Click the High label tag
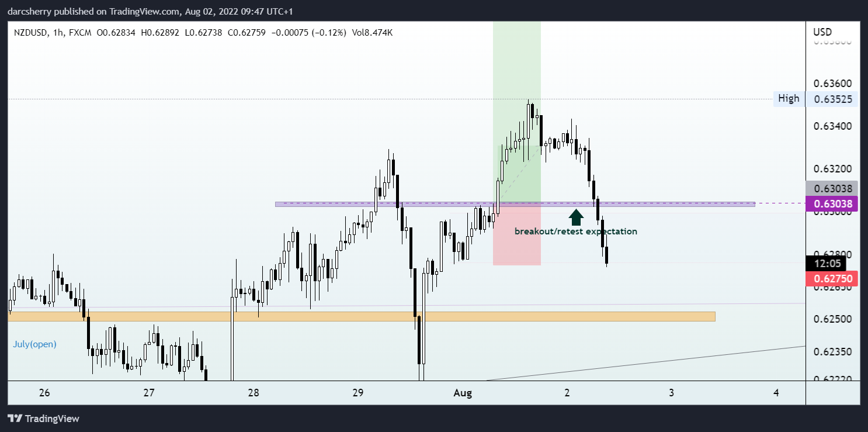Screen dimensions: 868x432 [x=789, y=99]
